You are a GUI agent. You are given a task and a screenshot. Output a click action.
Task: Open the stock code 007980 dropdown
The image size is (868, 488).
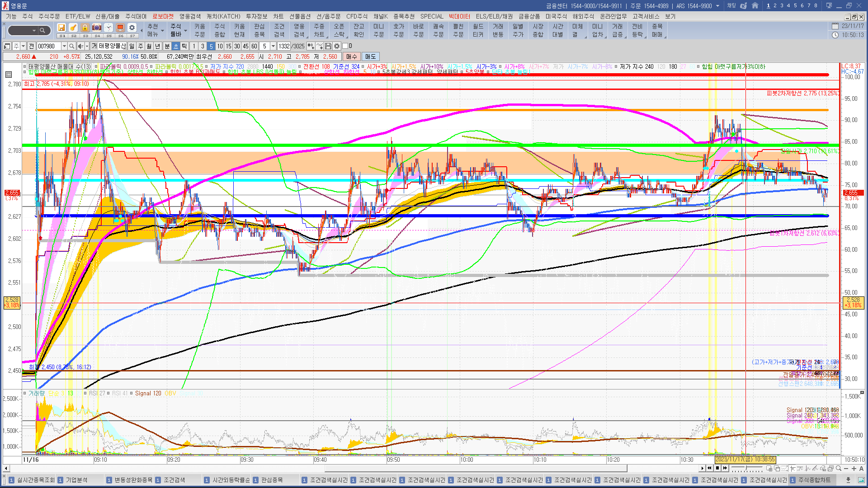[x=64, y=46]
